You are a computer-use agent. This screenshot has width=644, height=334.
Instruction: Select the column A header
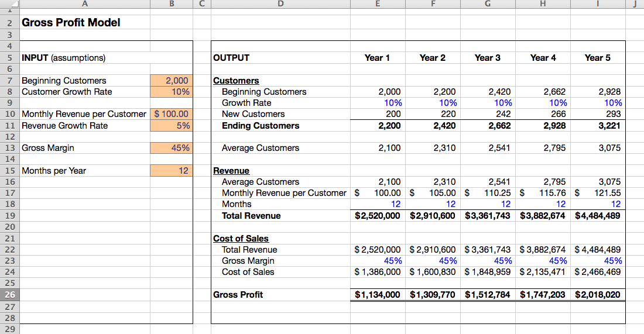pos(85,5)
